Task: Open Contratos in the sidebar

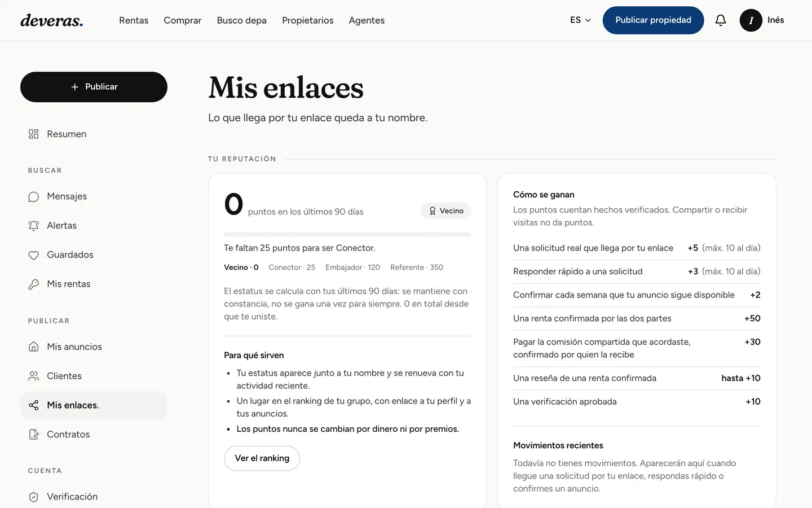Action: tap(94, 435)
